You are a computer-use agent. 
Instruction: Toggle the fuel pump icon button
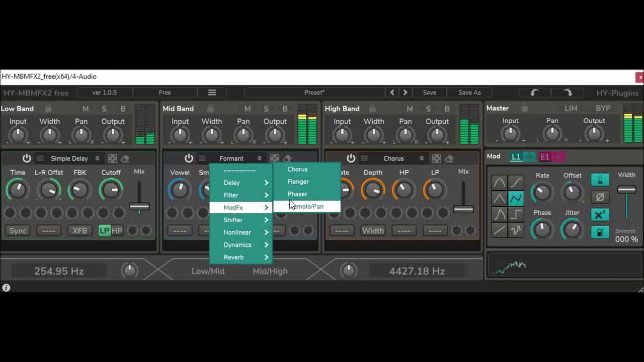pos(600,232)
